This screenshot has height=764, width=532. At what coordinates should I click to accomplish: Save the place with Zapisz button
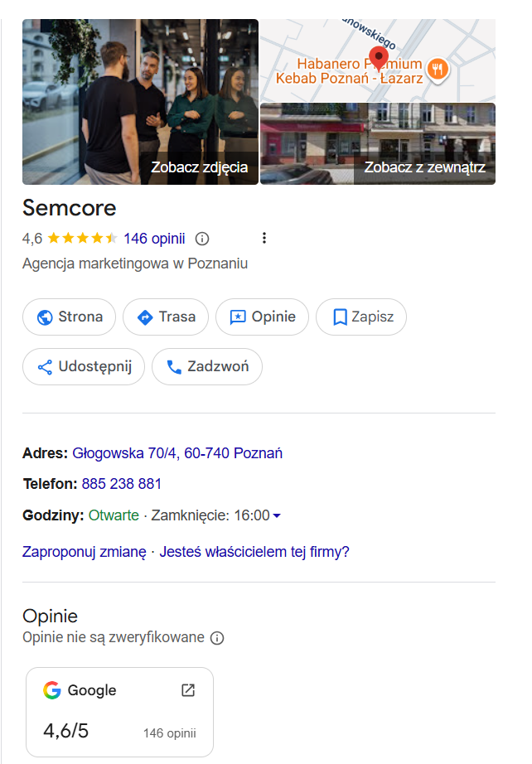tap(361, 317)
